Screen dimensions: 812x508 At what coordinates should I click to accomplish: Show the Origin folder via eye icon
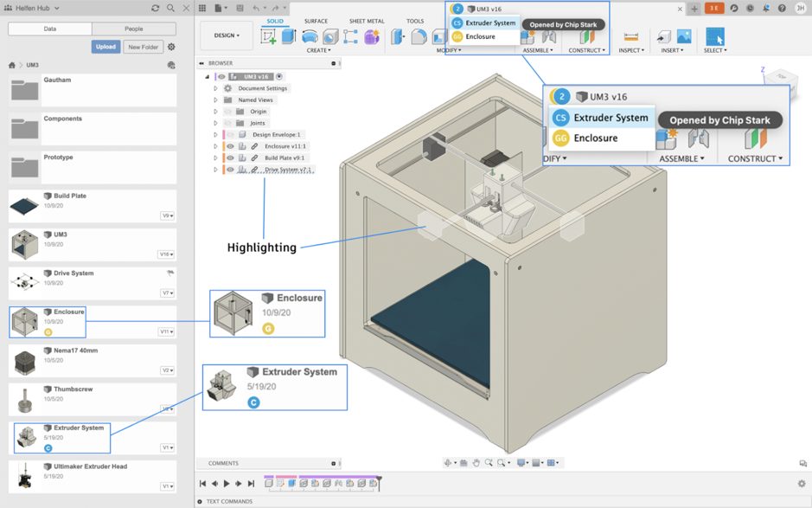228,112
